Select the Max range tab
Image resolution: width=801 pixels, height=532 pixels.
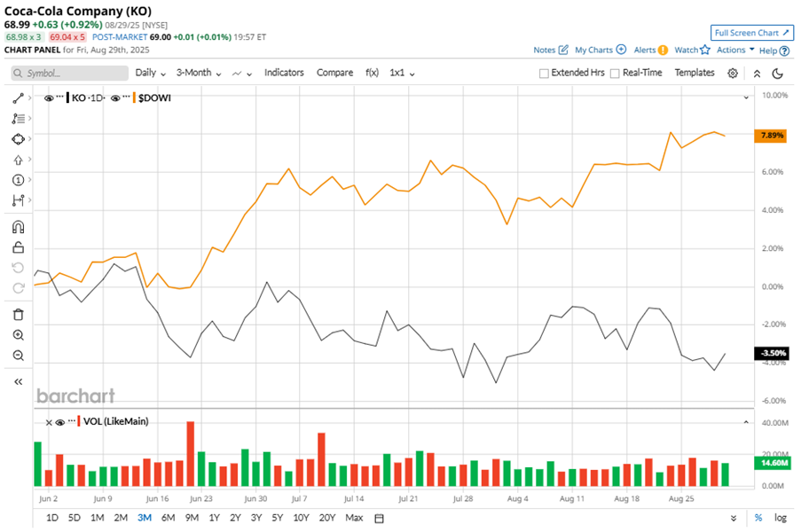(354, 518)
